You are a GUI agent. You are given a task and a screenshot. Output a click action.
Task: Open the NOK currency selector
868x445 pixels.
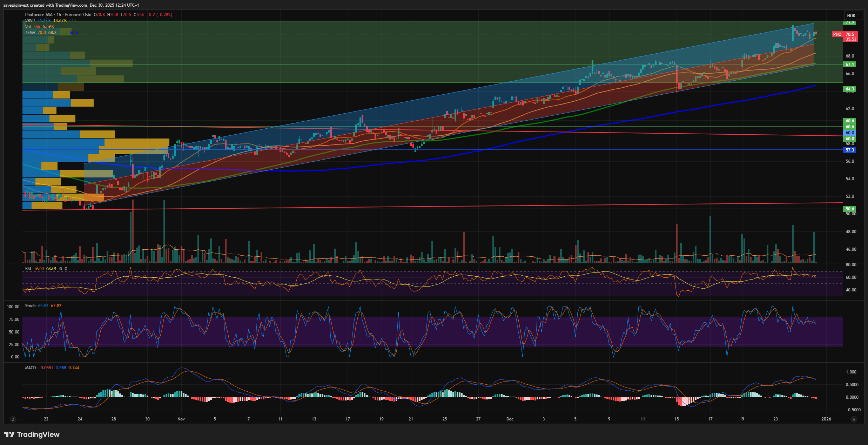click(x=853, y=15)
